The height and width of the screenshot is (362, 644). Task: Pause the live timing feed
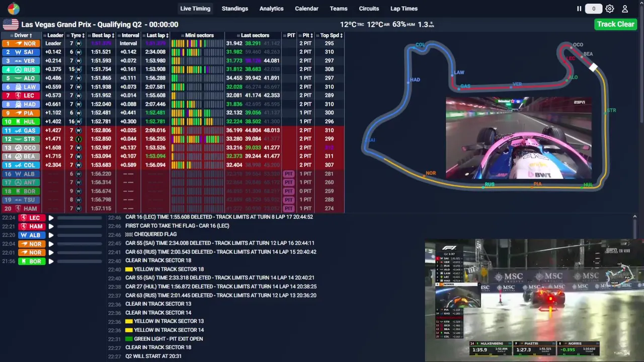579,9
